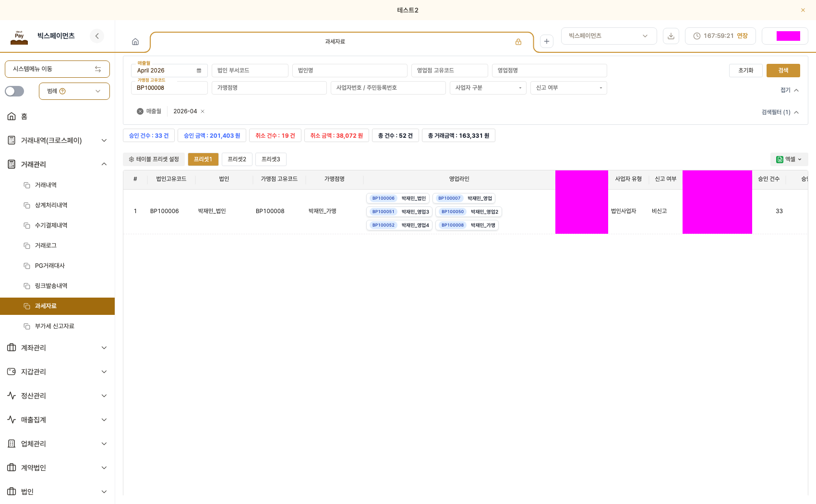
Task: Click the 가맹점명 input field
Action: click(x=269, y=88)
